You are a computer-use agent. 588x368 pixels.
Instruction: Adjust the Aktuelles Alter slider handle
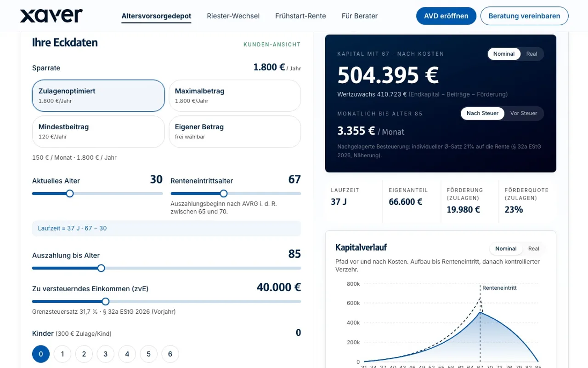[x=70, y=194]
